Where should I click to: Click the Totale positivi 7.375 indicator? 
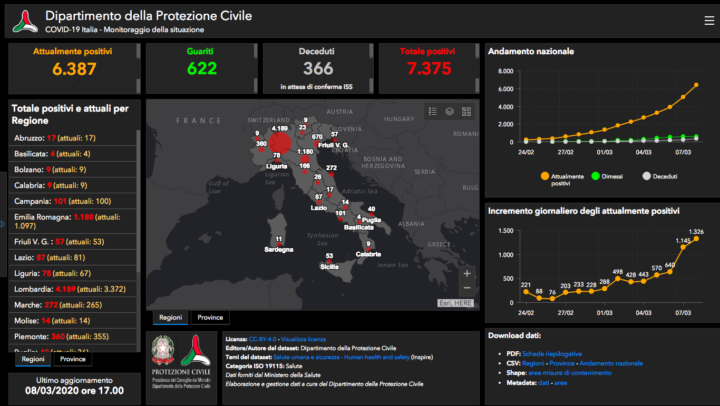pos(429,68)
